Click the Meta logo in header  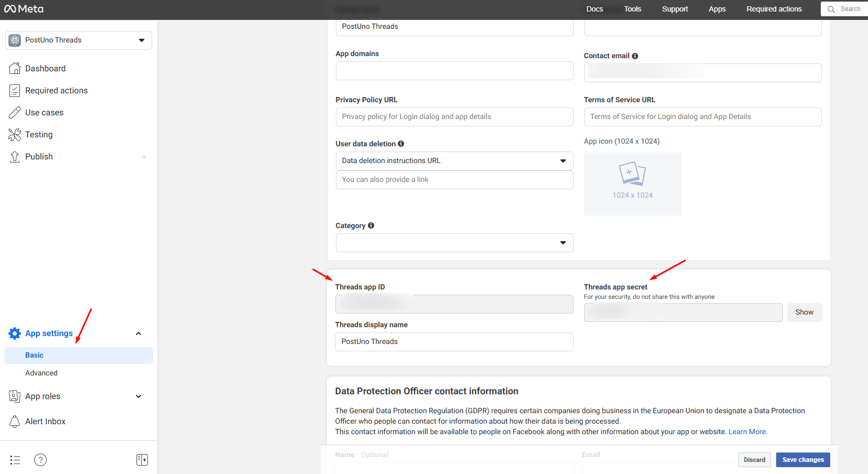tap(24, 9)
